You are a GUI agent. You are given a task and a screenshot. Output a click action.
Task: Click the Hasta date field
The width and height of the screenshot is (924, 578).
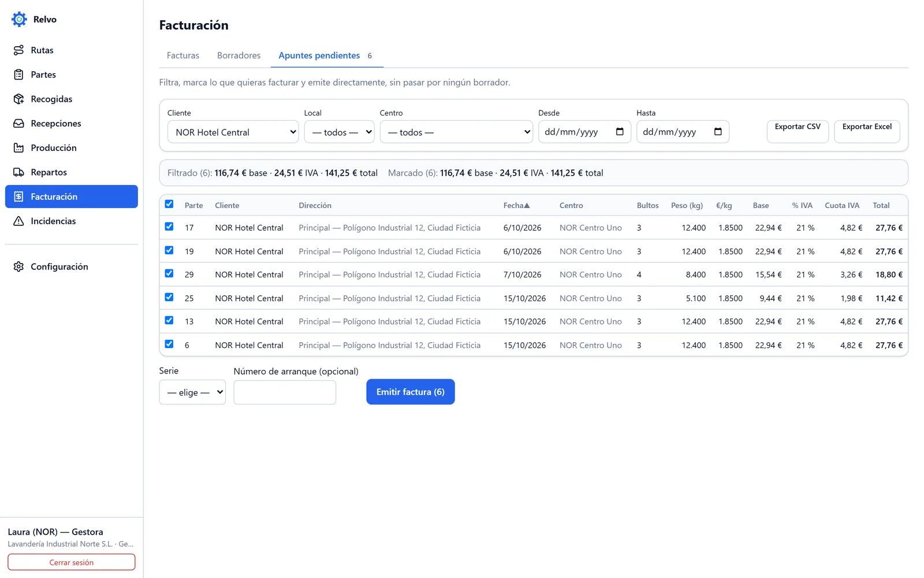(x=683, y=132)
